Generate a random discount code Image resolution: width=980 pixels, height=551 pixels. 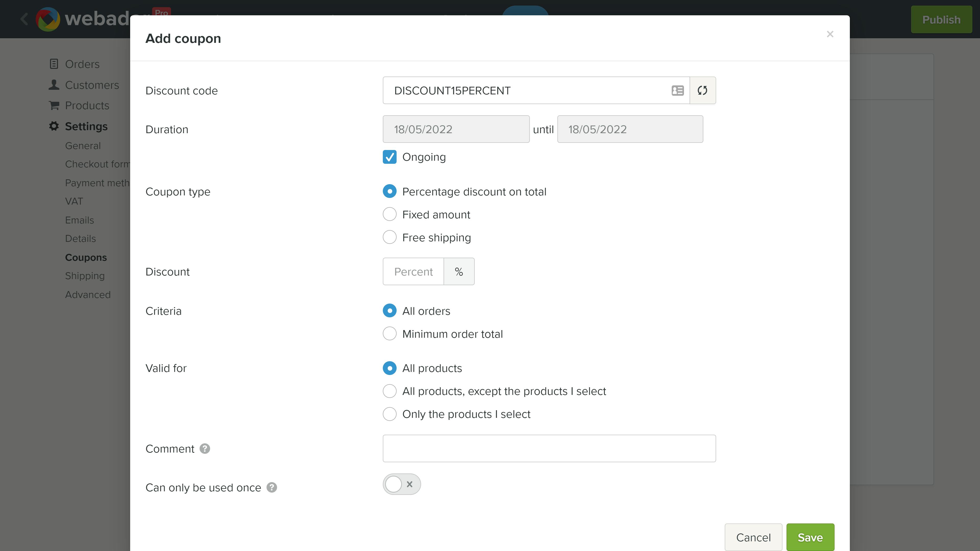click(702, 91)
